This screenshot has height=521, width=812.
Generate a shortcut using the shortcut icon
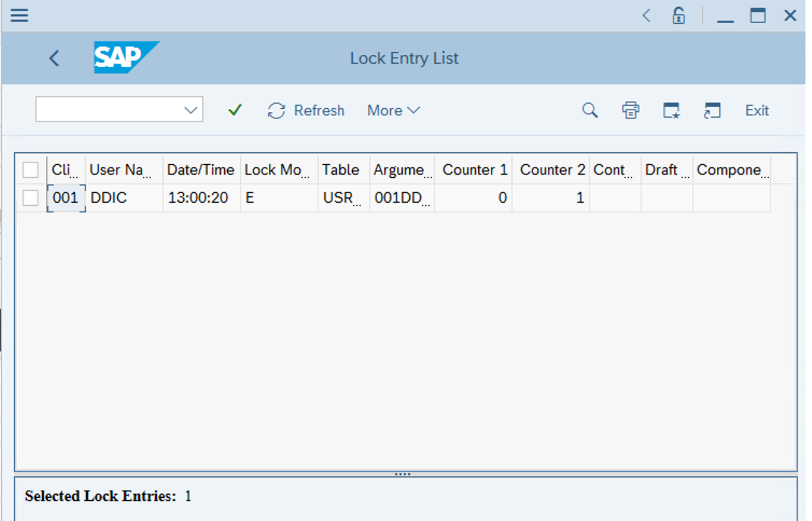tap(712, 111)
